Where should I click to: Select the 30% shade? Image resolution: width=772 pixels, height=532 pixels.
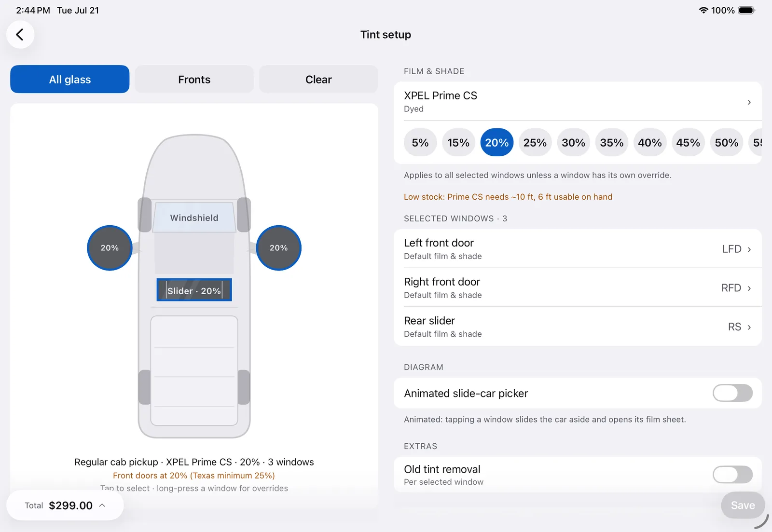[573, 142]
